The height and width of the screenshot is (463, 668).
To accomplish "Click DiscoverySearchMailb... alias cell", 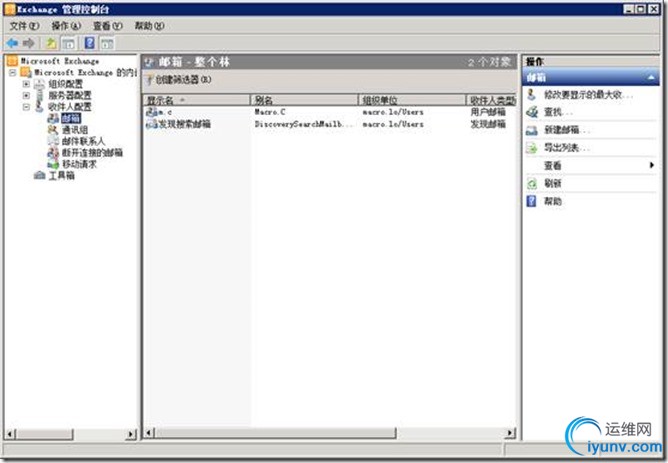I will pyautogui.click(x=303, y=124).
